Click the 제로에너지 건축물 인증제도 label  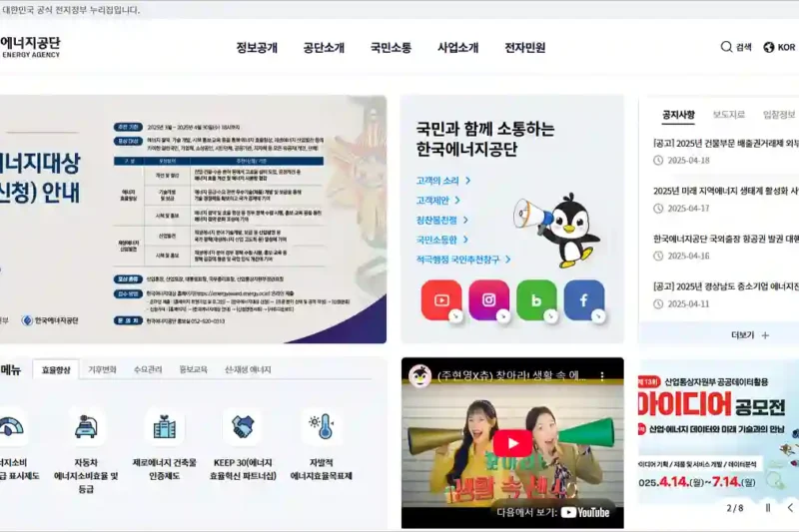pos(164,469)
